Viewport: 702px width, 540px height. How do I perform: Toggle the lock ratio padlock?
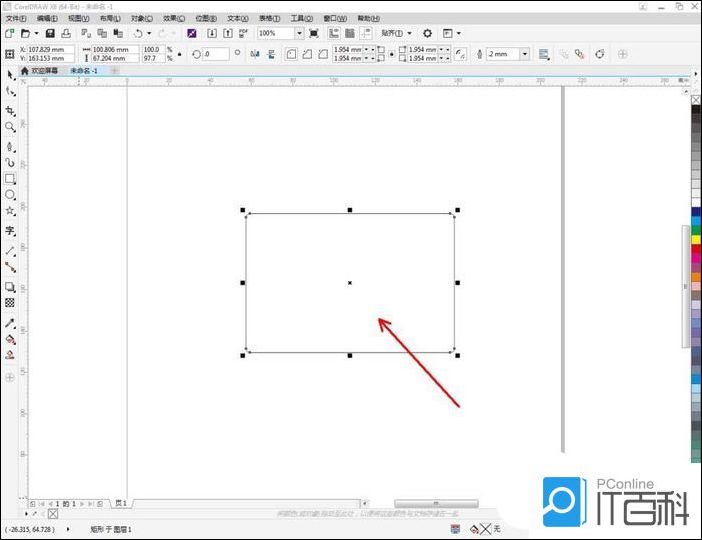point(180,54)
